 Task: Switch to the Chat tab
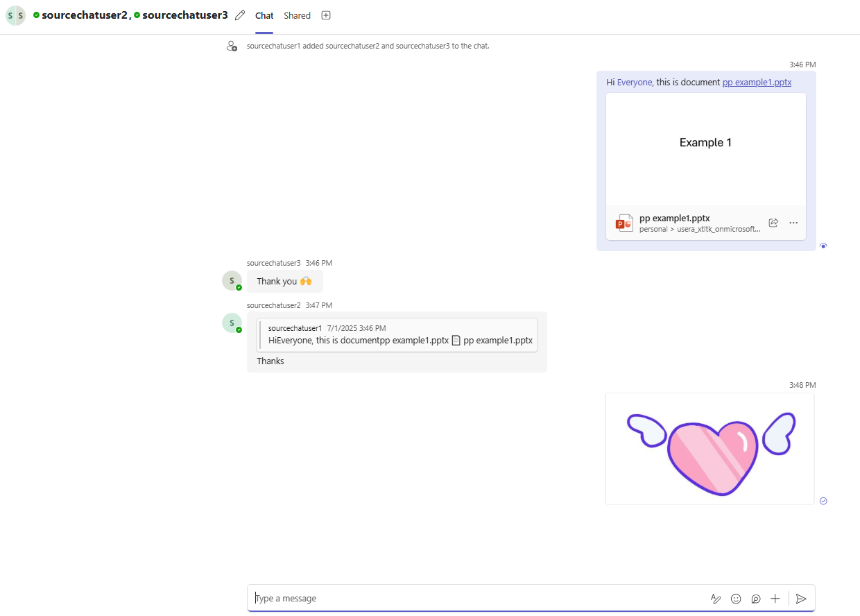point(264,15)
